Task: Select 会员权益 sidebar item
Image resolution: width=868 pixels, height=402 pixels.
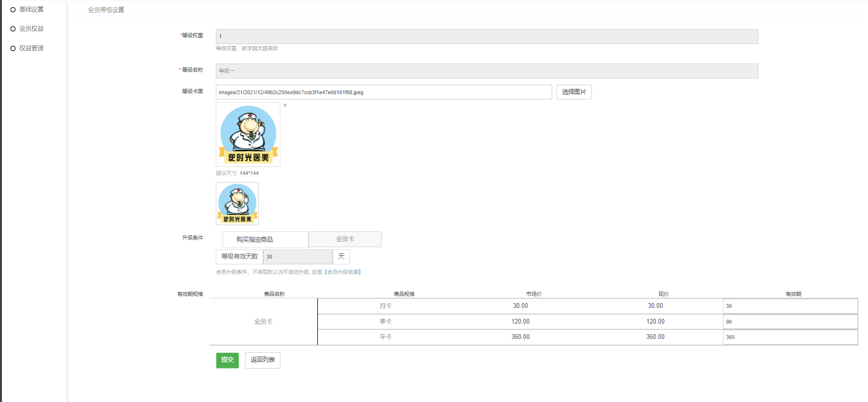Action: tap(31, 29)
